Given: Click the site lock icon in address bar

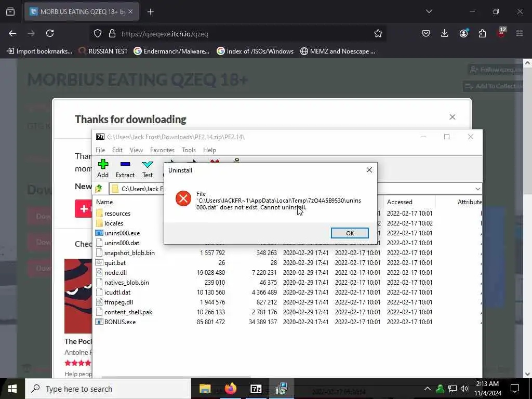Looking at the screenshot, I should coord(112,33).
